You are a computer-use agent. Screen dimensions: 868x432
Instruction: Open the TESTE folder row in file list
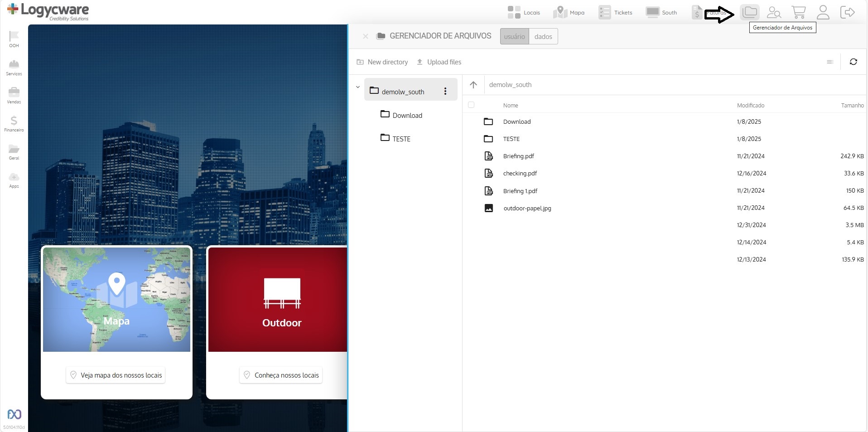click(665, 139)
